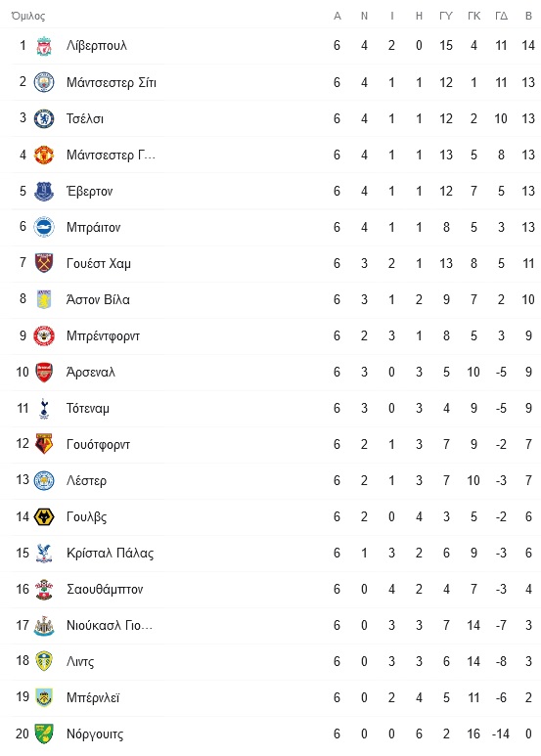This screenshot has height=756, width=541.
Task: Select the Norwich canary crest icon
Action: [x=44, y=734]
